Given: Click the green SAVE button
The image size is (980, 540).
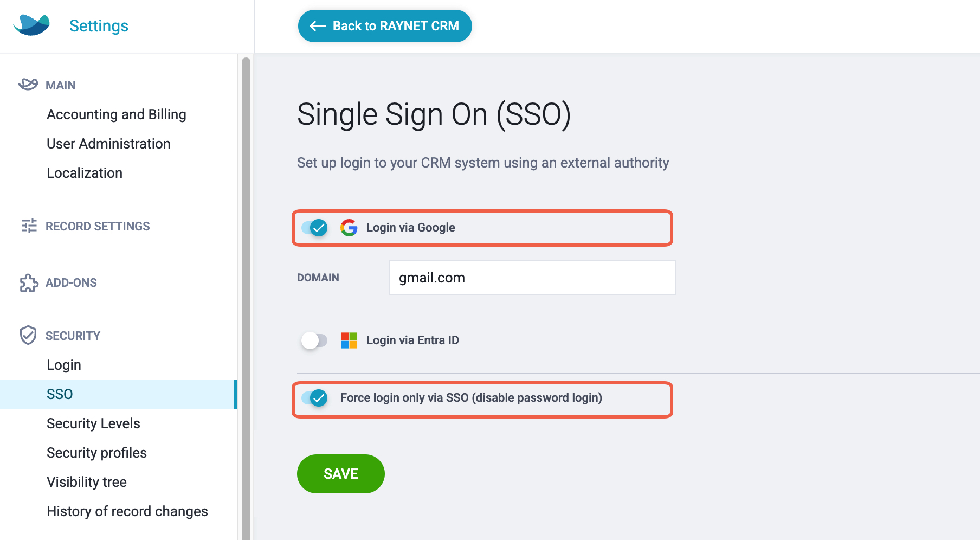Looking at the screenshot, I should [x=341, y=474].
